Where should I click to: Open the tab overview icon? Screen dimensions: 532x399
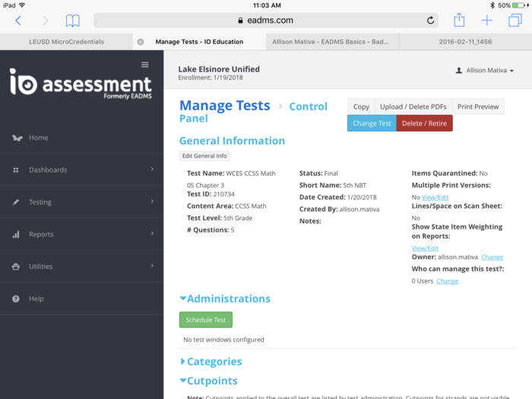pyautogui.click(x=515, y=21)
